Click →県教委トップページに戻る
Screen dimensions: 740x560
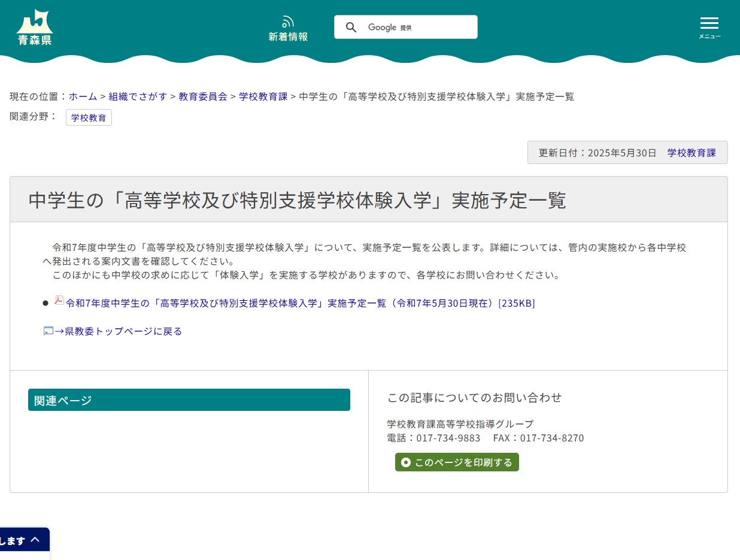click(120, 331)
